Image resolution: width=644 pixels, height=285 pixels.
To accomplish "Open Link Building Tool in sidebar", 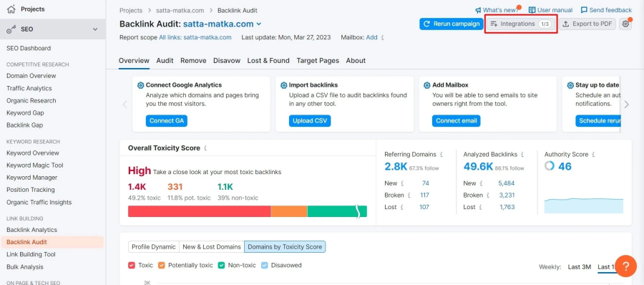I will coord(31,255).
